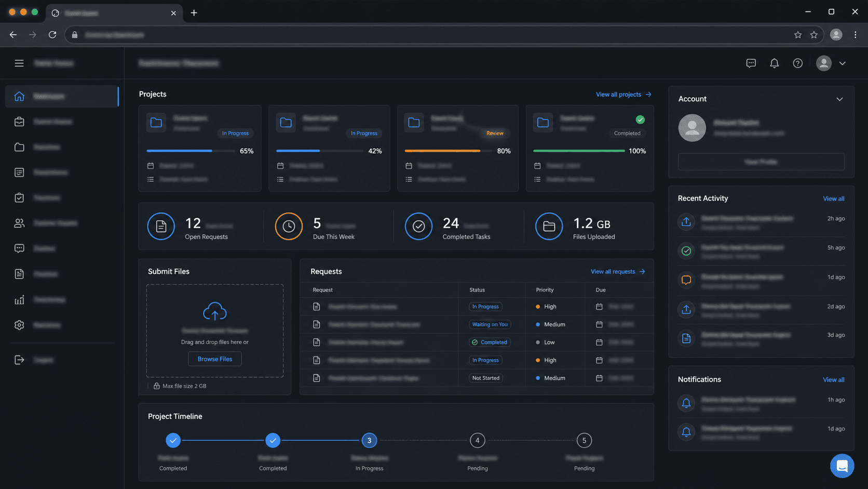
Task: Open the chat bubble sidebar icon
Action: (x=19, y=248)
